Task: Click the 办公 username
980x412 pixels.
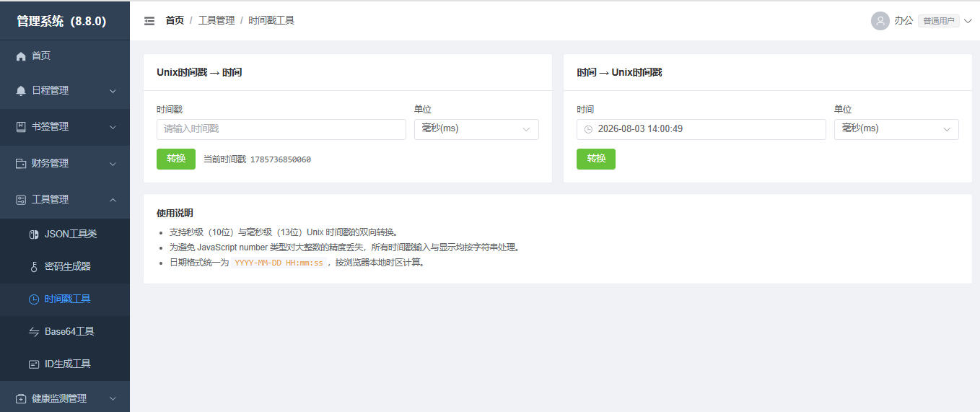Action: tap(904, 21)
